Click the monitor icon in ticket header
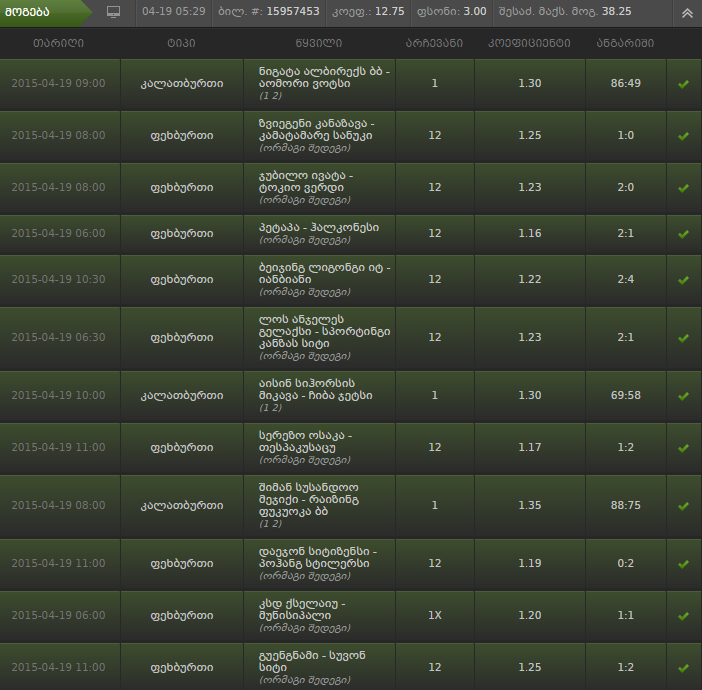 113,12
